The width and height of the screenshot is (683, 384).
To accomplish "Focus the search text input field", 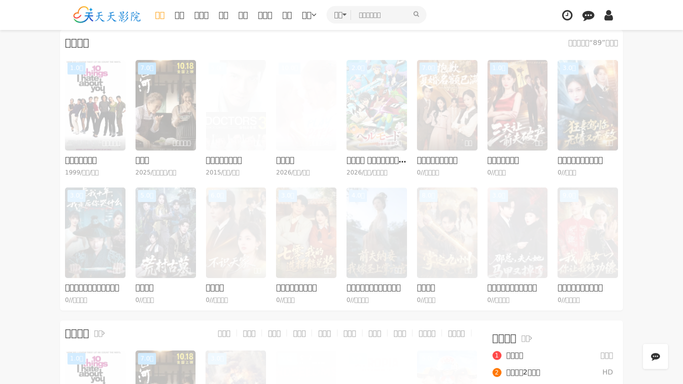I will [383, 15].
